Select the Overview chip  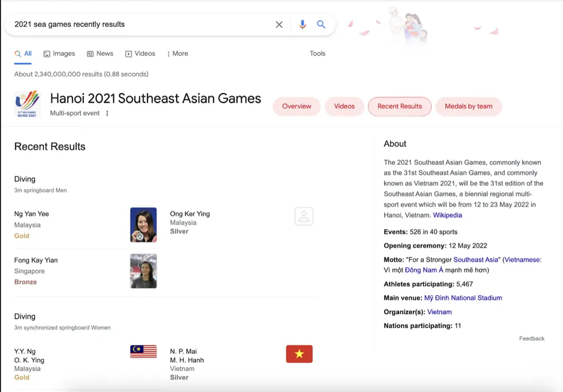click(296, 106)
